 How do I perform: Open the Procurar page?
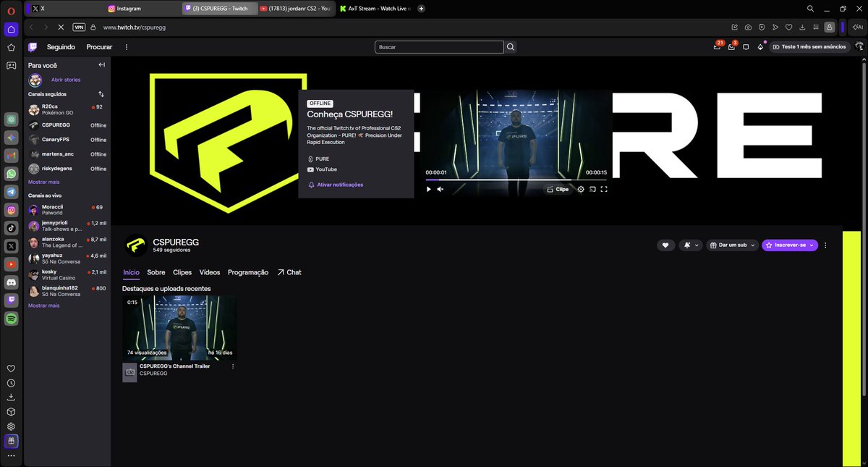tap(99, 47)
